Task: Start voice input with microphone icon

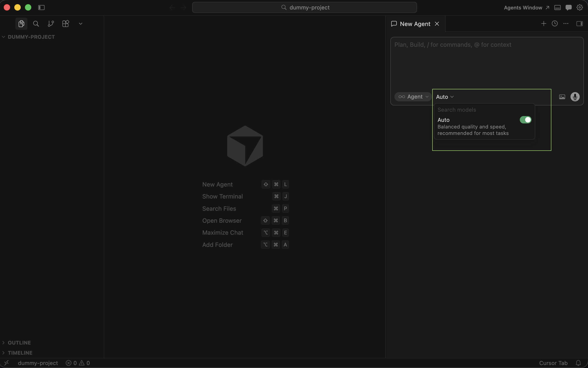Action: (x=575, y=97)
